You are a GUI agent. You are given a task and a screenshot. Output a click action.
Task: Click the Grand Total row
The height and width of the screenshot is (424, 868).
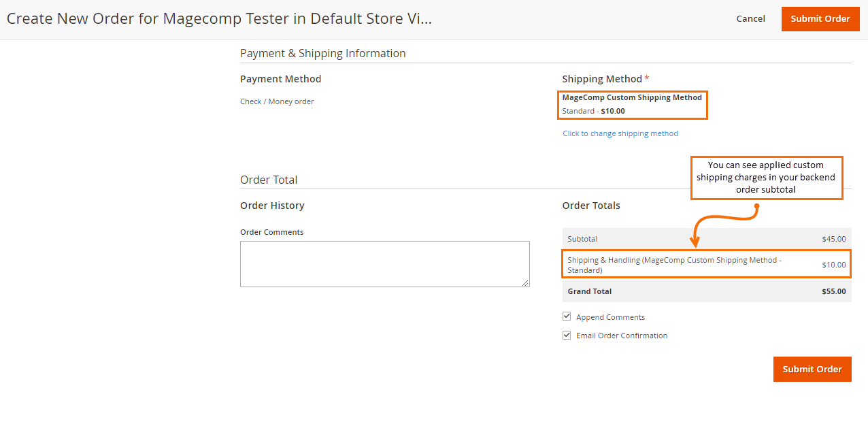(706, 291)
